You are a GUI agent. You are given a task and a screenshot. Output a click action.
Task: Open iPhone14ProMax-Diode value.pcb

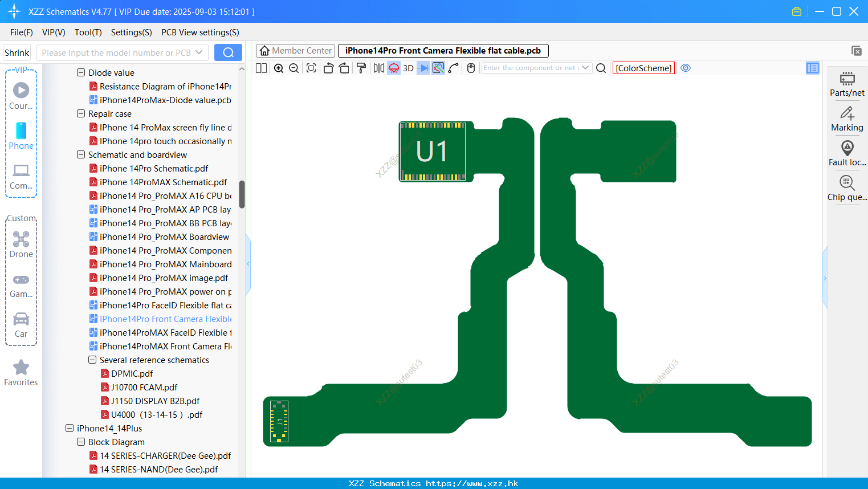coord(165,100)
